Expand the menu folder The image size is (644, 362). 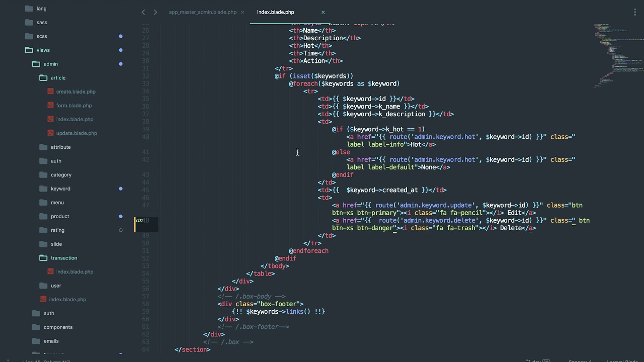click(43, 203)
